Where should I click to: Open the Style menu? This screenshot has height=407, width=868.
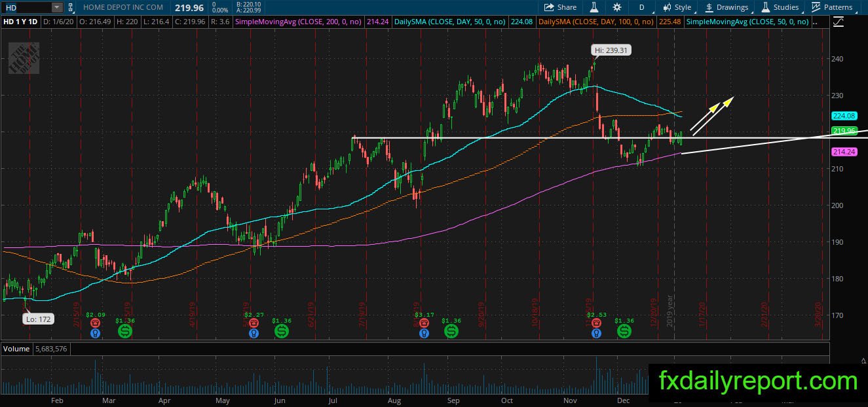(x=677, y=7)
